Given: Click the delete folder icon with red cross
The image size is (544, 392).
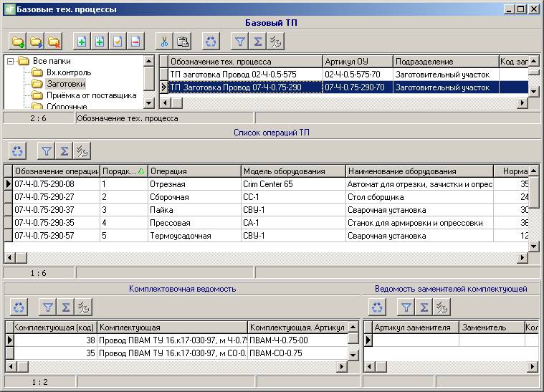Looking at the screenshot, I should pyautogui.click(x=54, y=42).
